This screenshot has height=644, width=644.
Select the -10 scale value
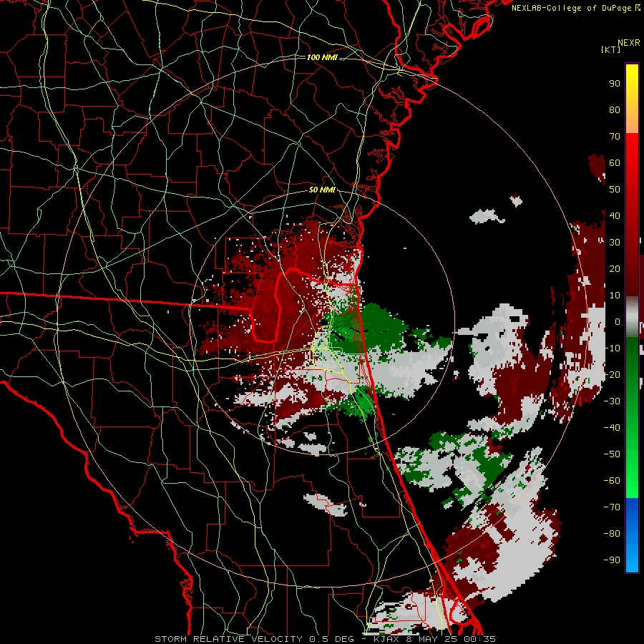[612, 348]
